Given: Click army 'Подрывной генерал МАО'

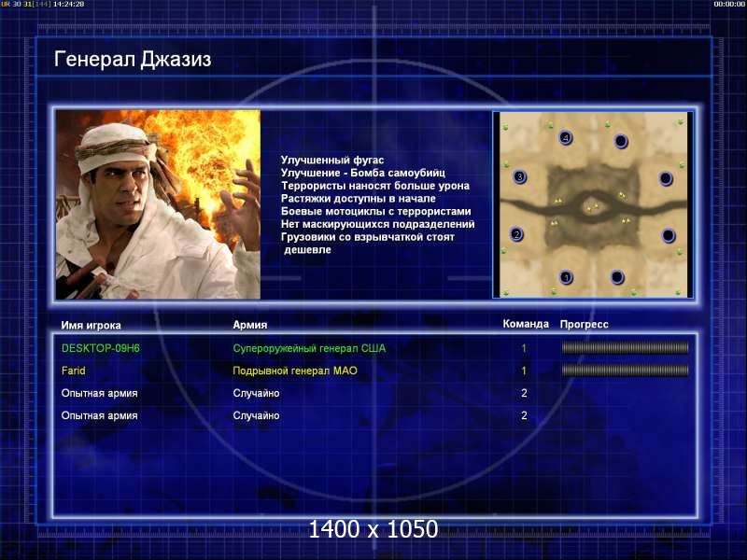Looking at the screenshot, I should coord(295,371).
